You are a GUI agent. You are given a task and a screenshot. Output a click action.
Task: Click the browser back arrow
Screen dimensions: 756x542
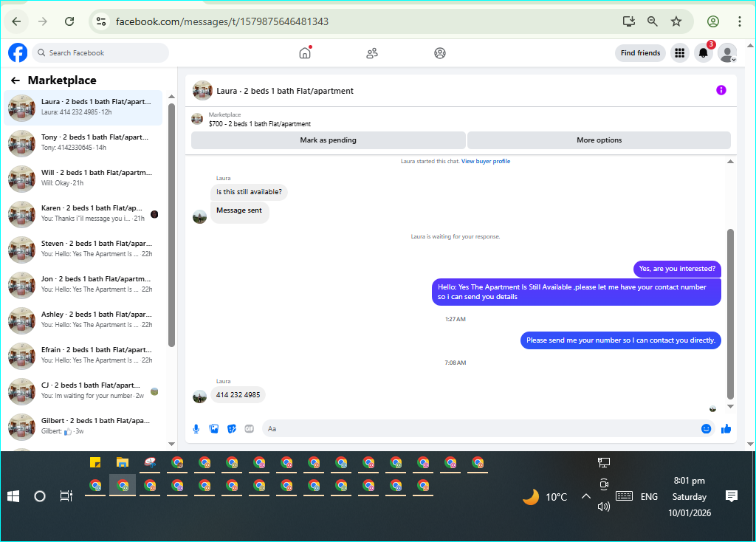pyautogui.click(x=16, y=21)
